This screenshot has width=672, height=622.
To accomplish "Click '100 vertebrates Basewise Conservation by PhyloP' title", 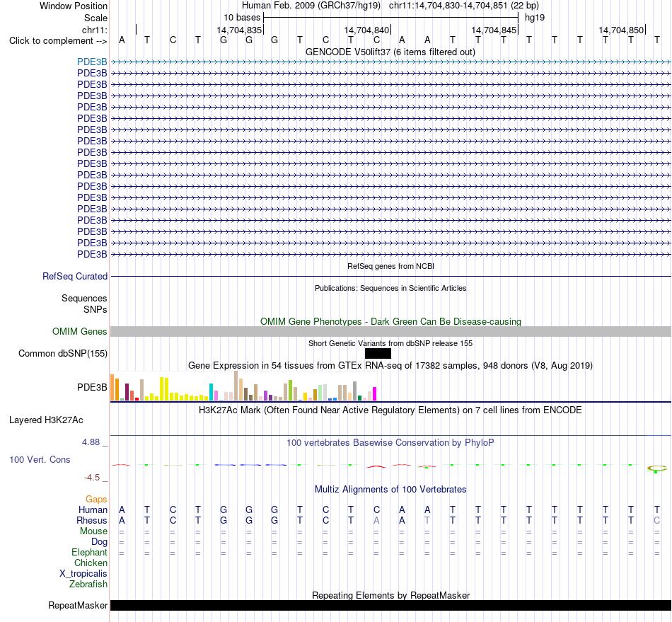I will click(x=390, y=443).
